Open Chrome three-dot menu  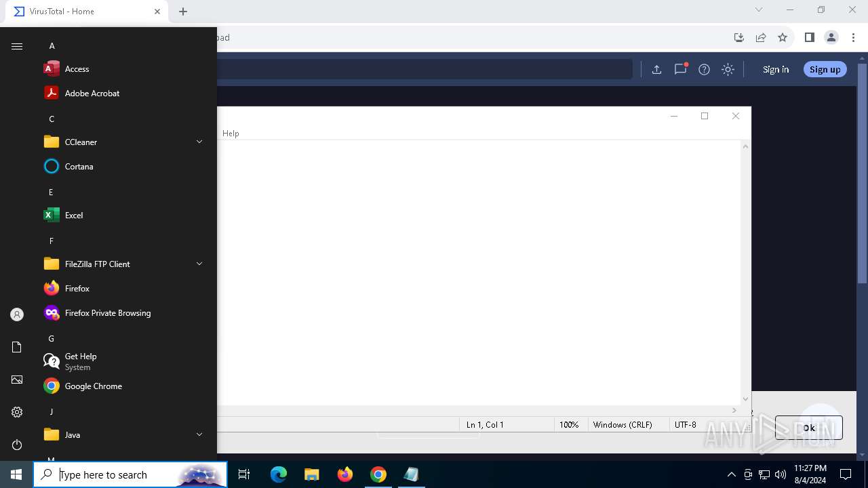tap(853, 37)
